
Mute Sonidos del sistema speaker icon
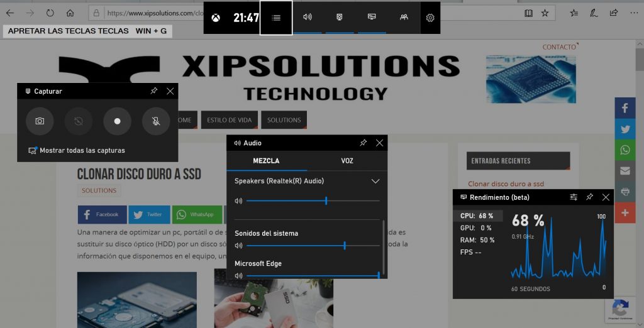point(238,246)
